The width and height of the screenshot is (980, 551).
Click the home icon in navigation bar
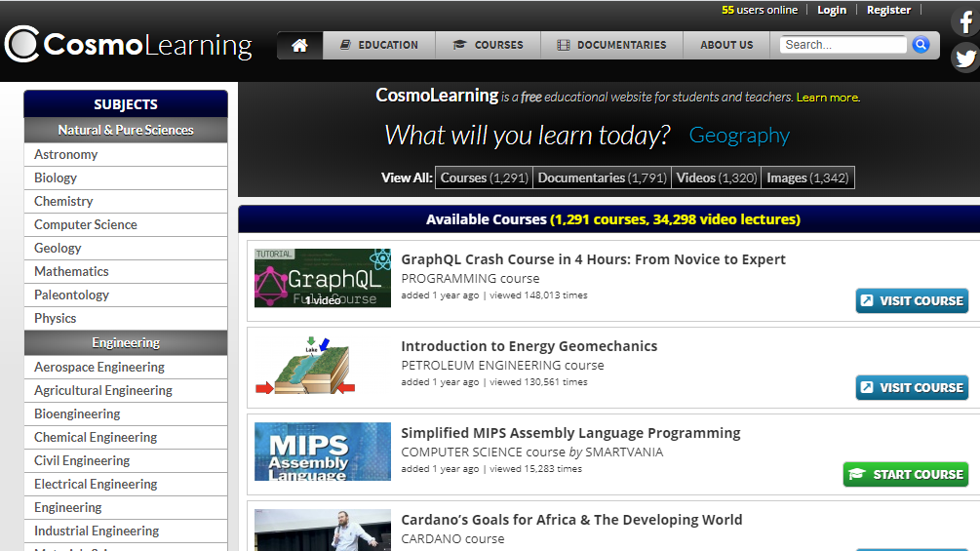click(300, 45)
